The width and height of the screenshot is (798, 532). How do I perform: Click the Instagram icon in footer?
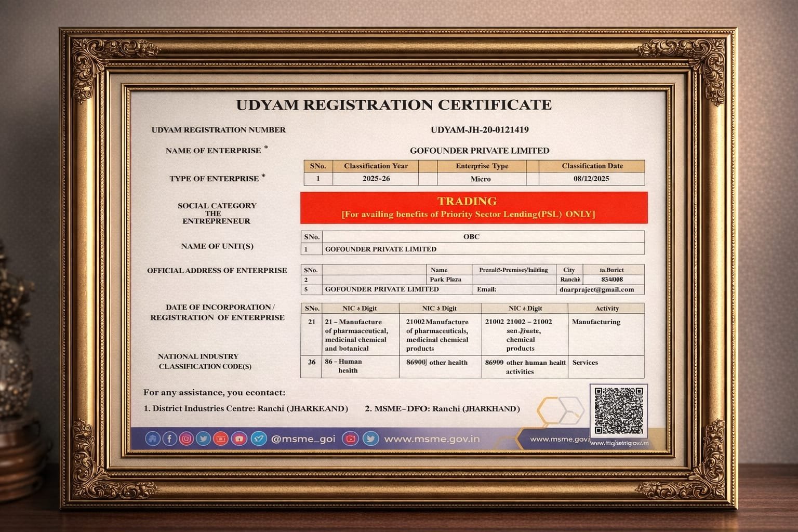187,439
